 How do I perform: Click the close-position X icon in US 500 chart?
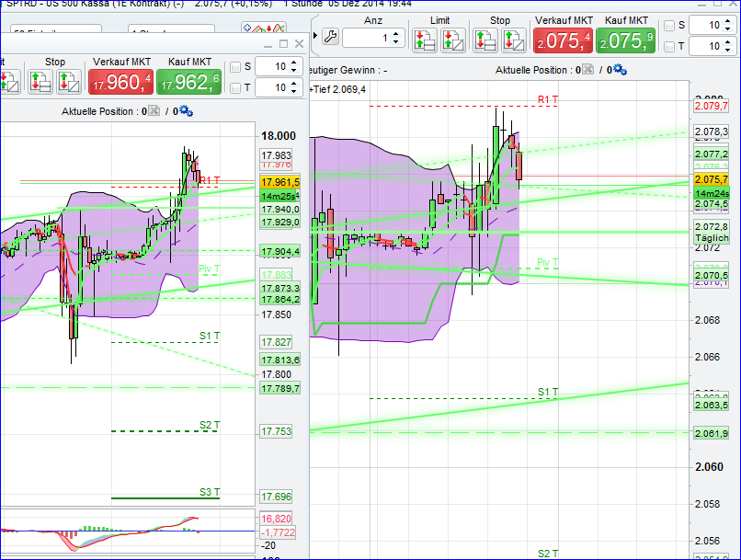(587, 70)
